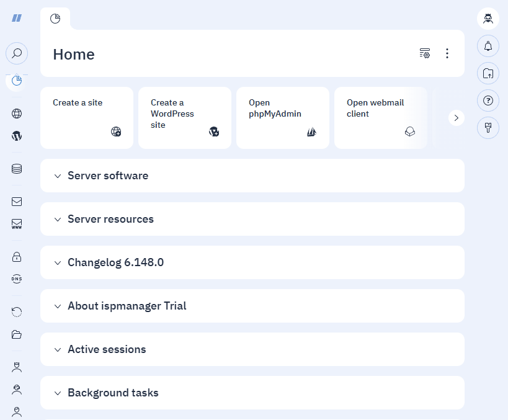Image resolution: width=508 pixels, height=420 pixels.
Task: Open Databases via the stacked disks icon
Action: [x=17, y=169]
